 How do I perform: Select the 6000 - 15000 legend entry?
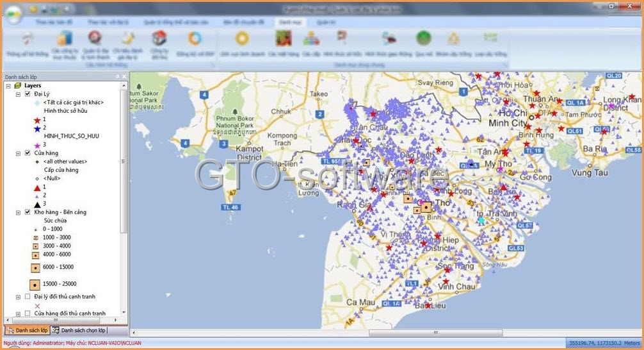(x=58, y=267)
